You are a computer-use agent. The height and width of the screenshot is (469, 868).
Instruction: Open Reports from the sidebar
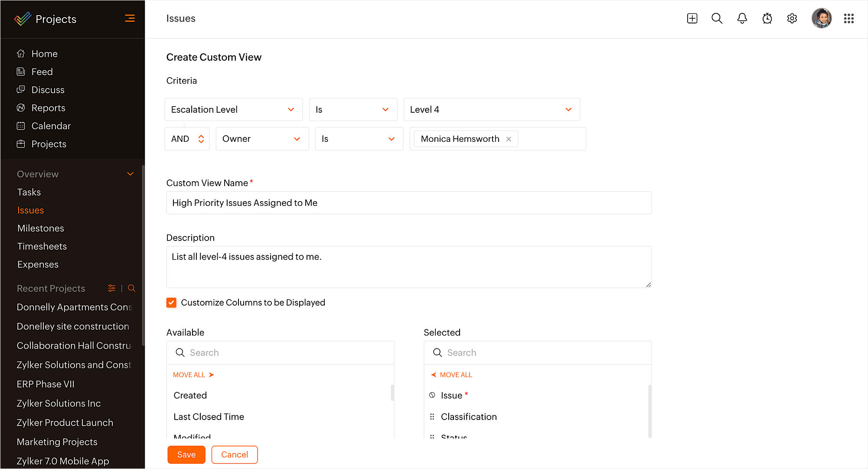(48, 108)
